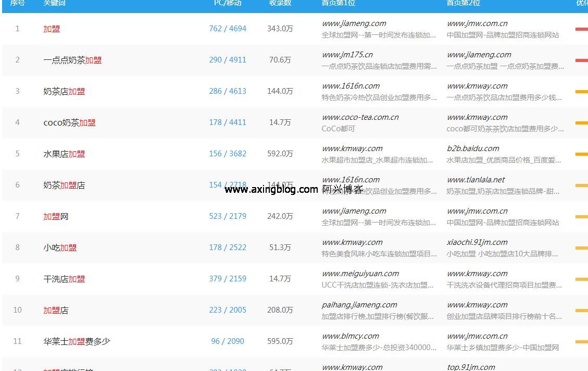Select the 208.0万 indexed count
The width and height of the screenshot is (588, 371).
[280, 310]
